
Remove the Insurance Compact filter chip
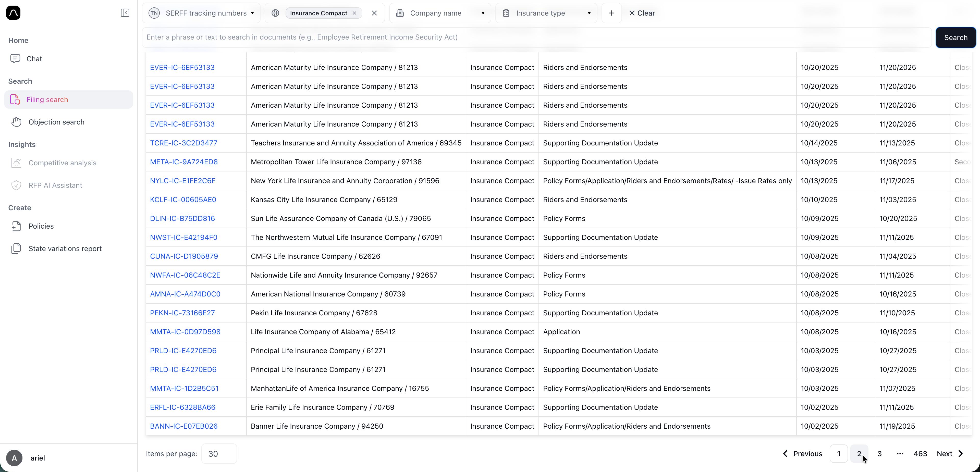pyautogui.click(x=354, y=13)
